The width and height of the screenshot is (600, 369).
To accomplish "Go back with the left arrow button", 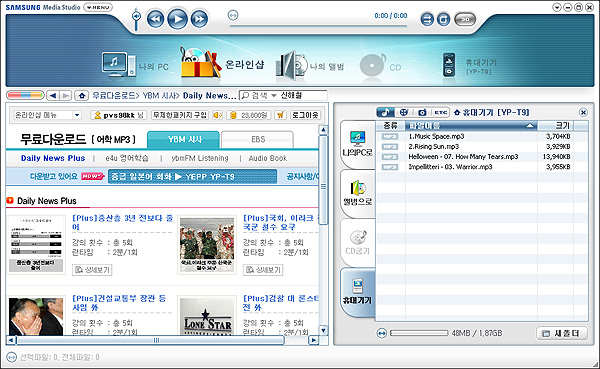I will pyautogui.click(x=52, y=95).
